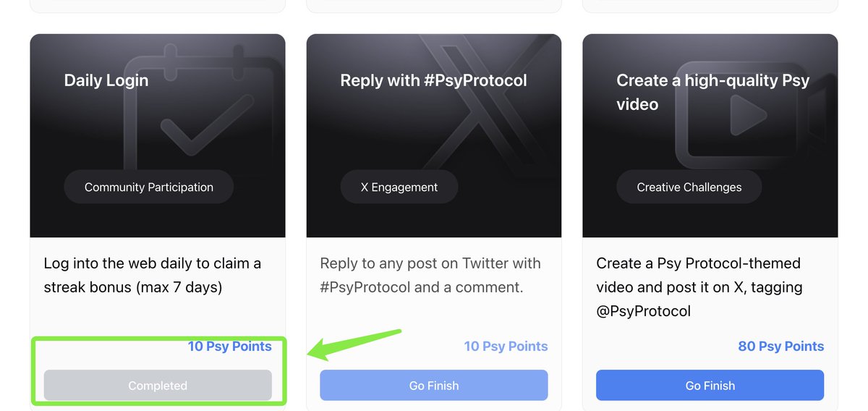
Task: Click the @PsyProtocol mention in the video description
Action: (643, 311)
